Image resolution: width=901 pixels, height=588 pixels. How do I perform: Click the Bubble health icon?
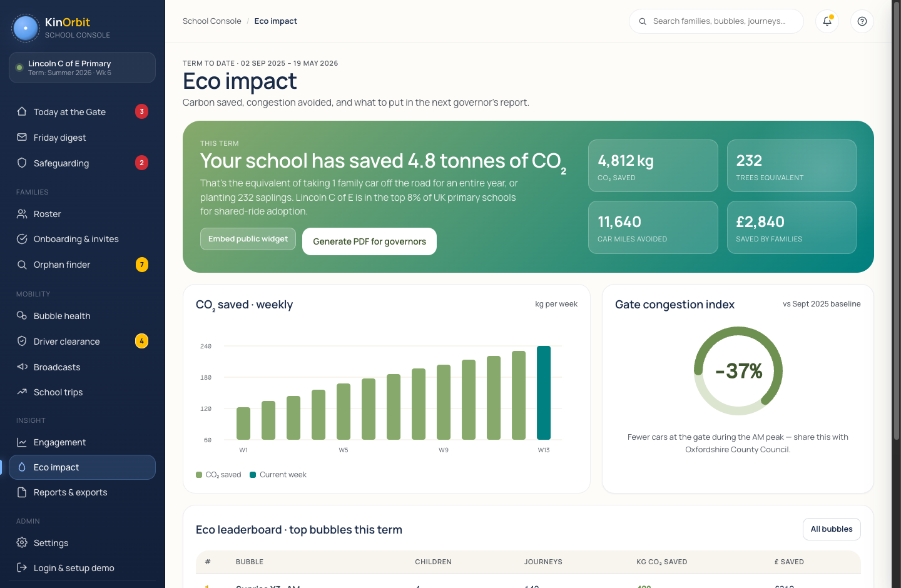pyautogui.click(x=22, y=316)
